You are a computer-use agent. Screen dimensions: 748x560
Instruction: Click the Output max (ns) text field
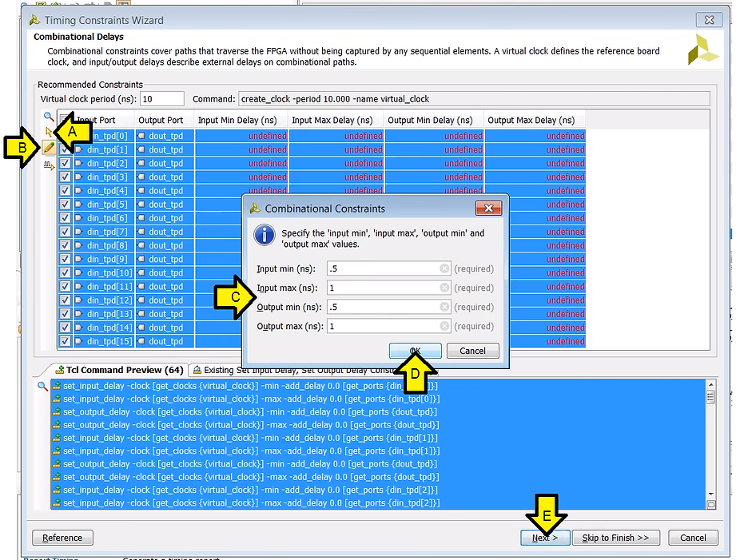[382, 327]
